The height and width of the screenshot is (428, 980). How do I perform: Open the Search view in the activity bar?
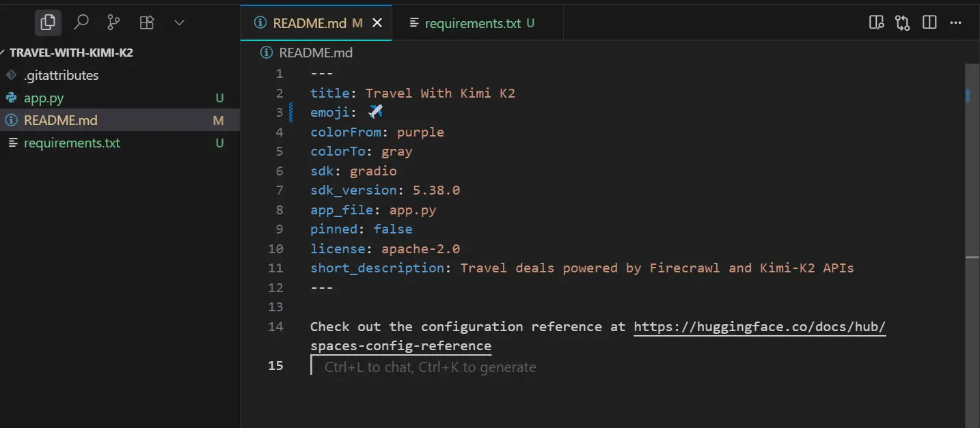pyautogui.click(x=81, y=22)
